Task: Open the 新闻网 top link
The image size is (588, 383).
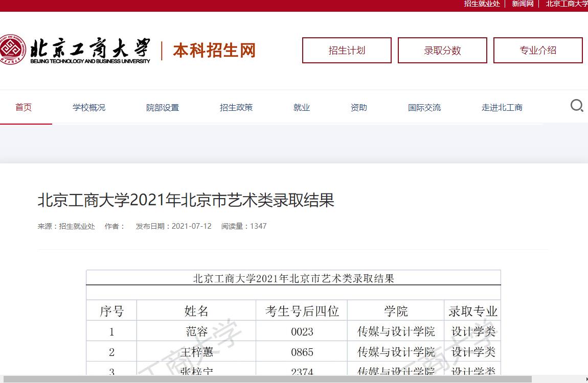Action: click(523, 4)
